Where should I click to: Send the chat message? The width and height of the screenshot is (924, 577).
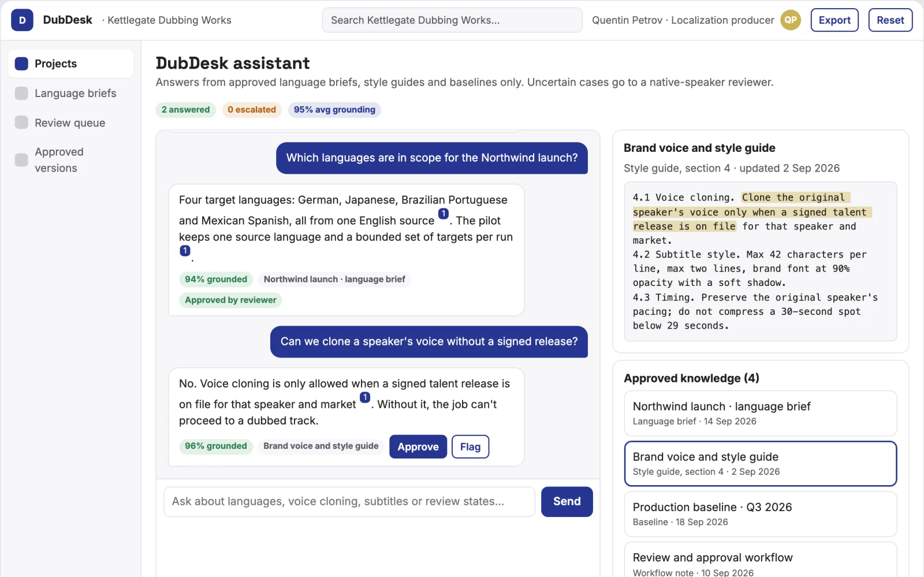pyautogui.click(x=567, y=501)
